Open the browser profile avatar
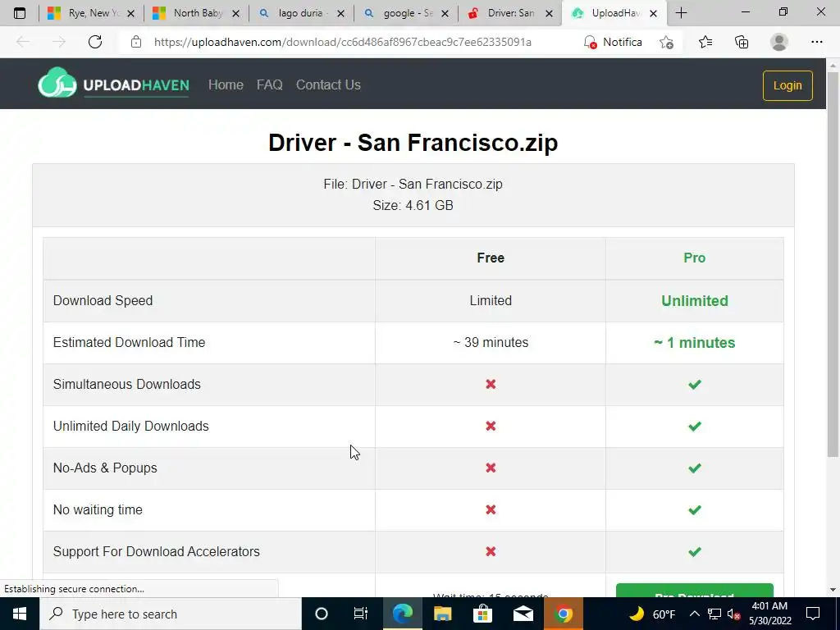 779,42
